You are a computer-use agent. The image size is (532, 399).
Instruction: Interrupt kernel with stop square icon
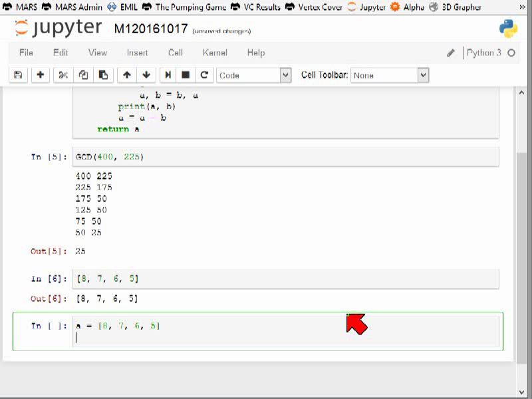[x=186, y=75]
